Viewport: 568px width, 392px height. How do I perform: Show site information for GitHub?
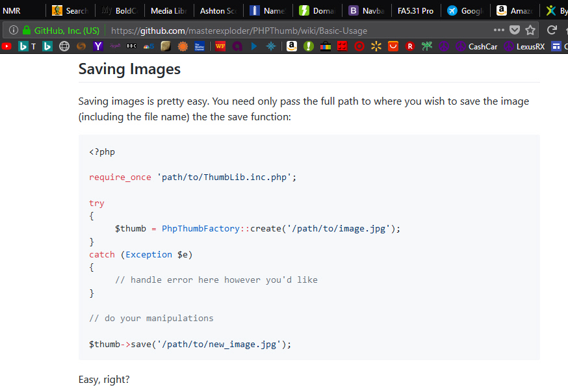pyautogui.click(x=14, y=30)
